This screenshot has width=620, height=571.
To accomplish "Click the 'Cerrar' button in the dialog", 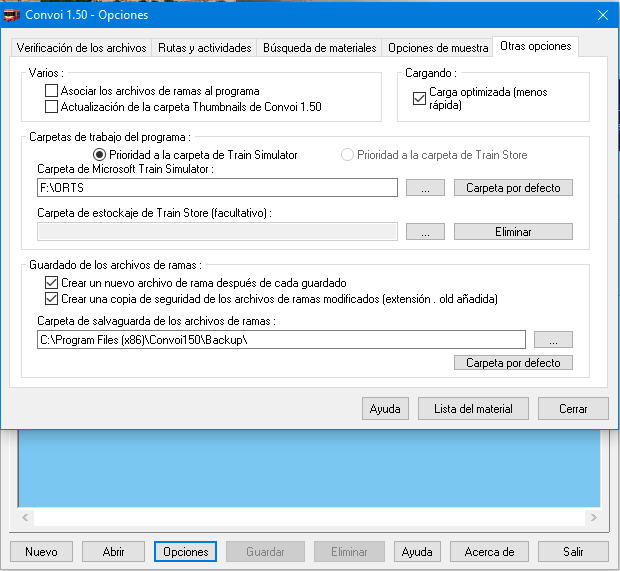I will [x=573, y=408].
